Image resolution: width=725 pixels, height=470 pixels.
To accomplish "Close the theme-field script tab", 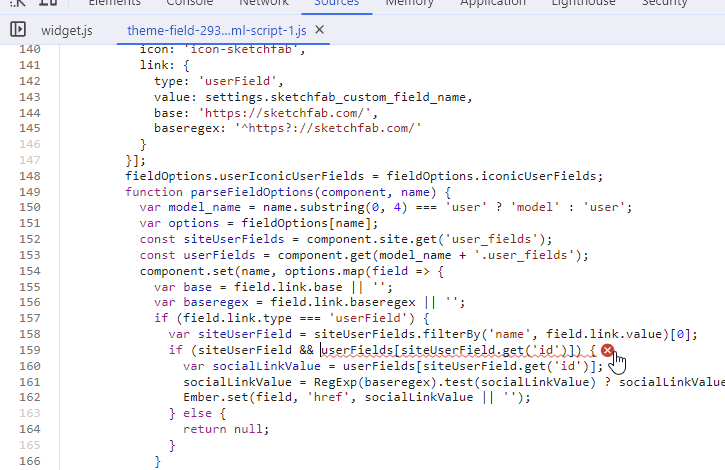I will [x=320, y=30].
